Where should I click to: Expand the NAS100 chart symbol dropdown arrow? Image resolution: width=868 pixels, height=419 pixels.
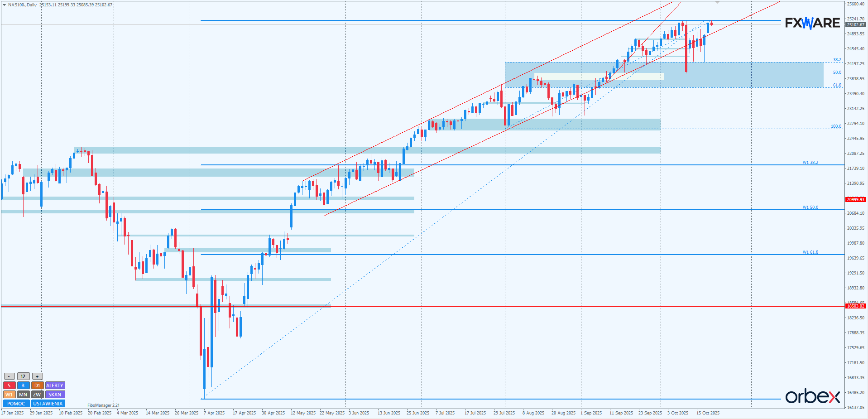tap(4, 5)
